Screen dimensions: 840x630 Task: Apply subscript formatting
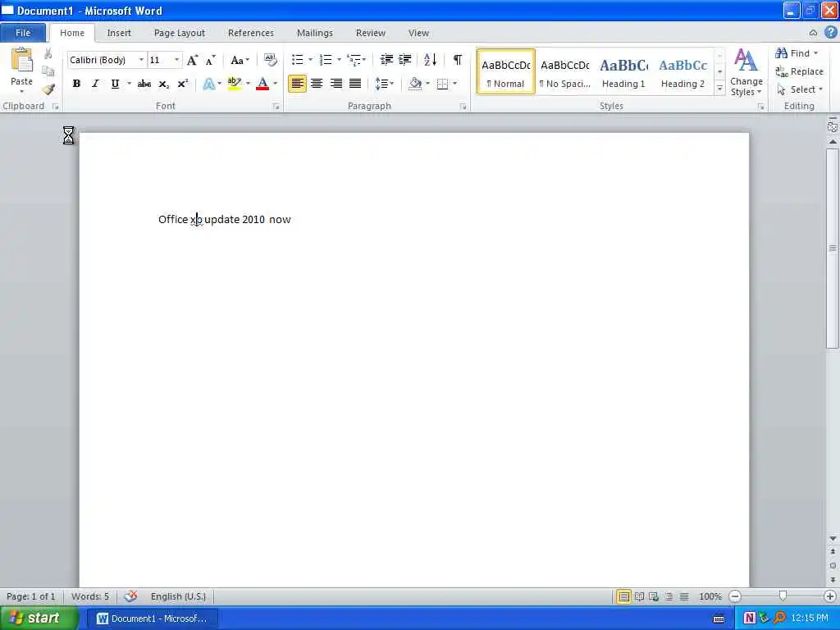click(164, 84)
